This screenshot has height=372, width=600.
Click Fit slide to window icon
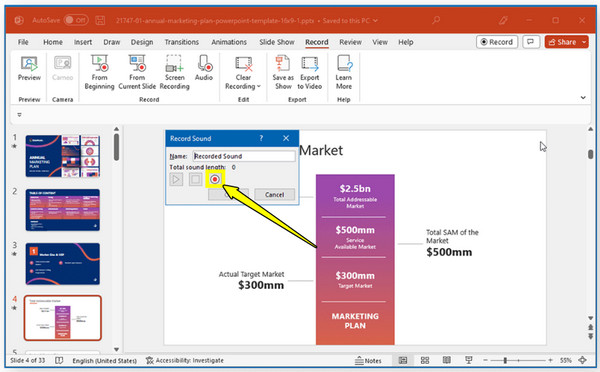click(582, 360)
